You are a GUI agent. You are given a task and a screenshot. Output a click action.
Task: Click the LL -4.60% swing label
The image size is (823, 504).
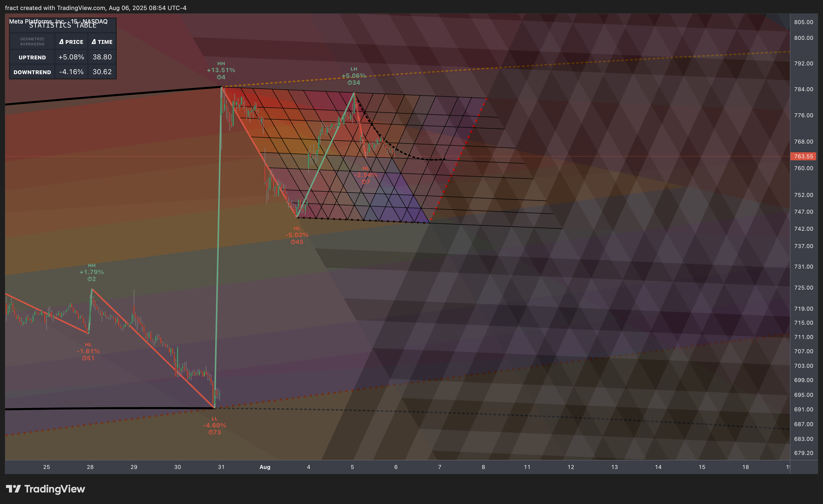214,426
